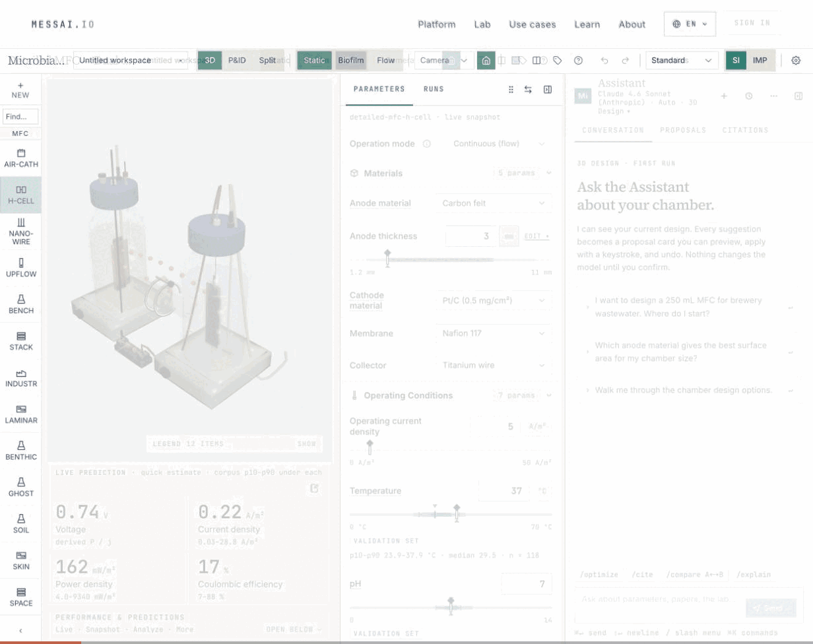Toggle the Biofilm view mode
This screenshot has height=644, width=813.
point(351,60)
